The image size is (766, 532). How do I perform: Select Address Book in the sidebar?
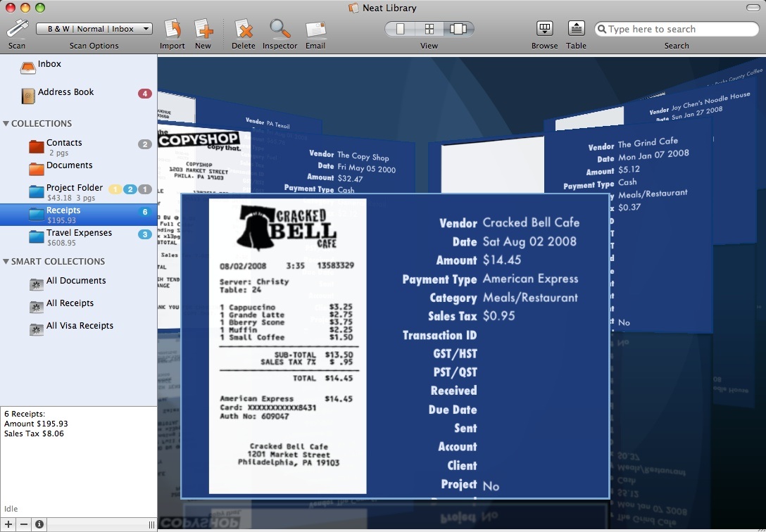pyautogui.click(x=79, y=93)
